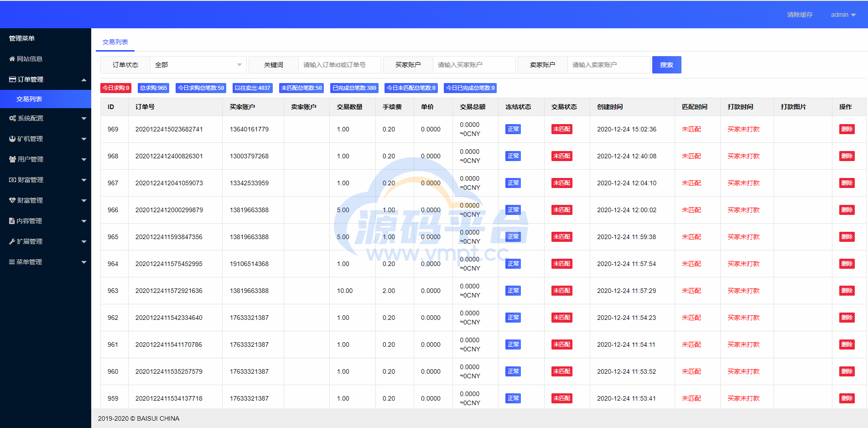Click the card icon beside 订单管理
Screen dimensions: 868x428
point(12,79)
